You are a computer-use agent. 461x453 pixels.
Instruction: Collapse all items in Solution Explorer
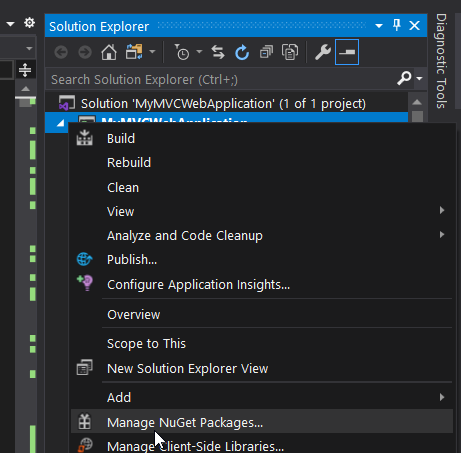coord(266,52)
